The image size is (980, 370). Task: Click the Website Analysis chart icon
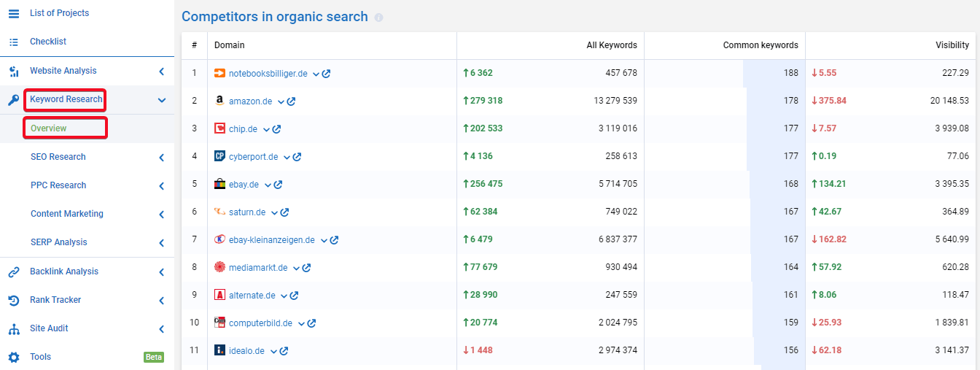14,71
